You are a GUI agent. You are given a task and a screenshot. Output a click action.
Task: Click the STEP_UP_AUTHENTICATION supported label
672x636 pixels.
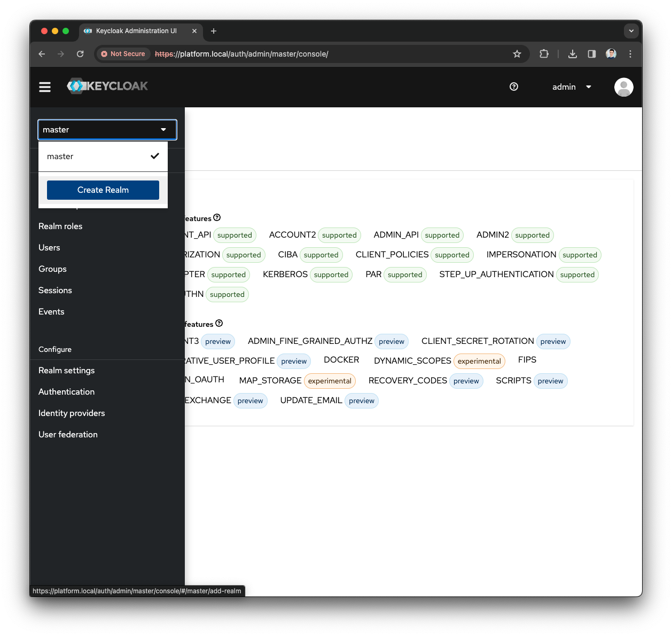(577, 274)
